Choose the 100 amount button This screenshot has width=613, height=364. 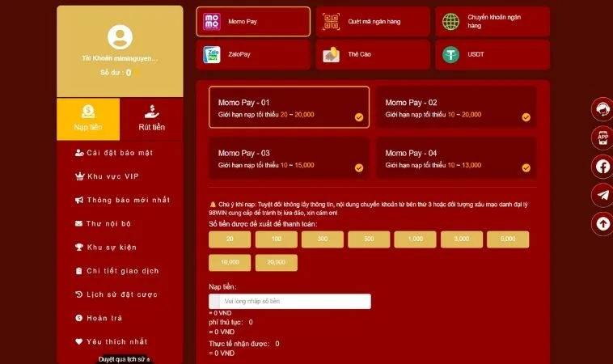277,239
